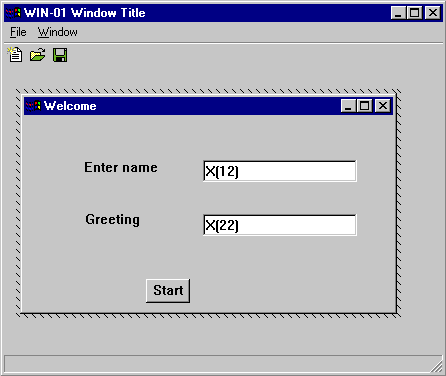Click the Start button
The image size is (446, 376).
pyautogui.click(x=168, y=291)
